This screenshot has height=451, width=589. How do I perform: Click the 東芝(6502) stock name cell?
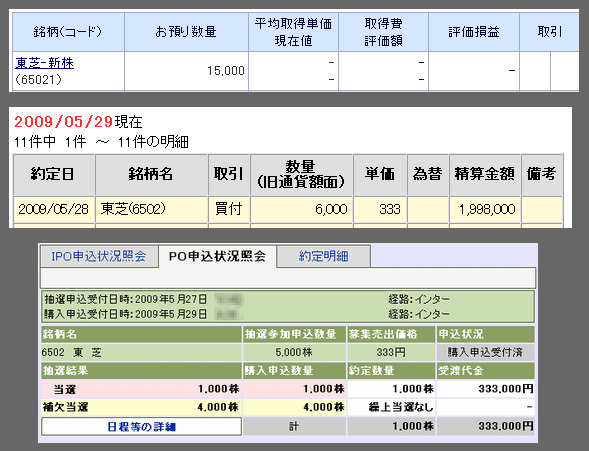(151, 209)
